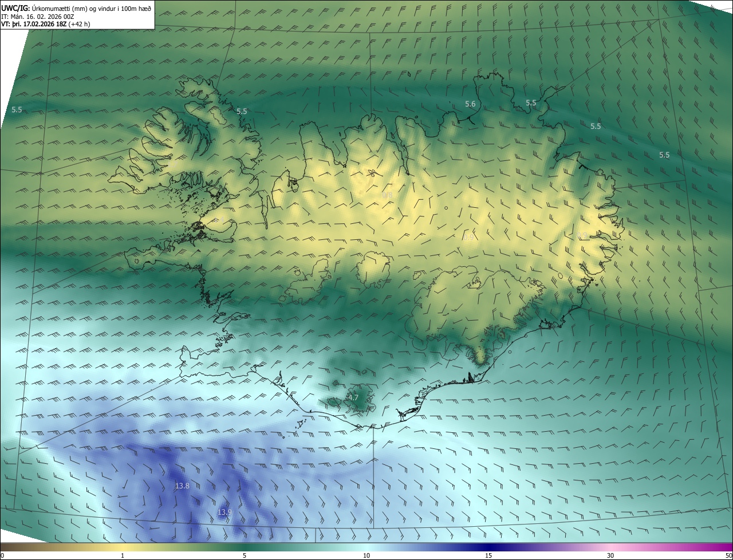Click the map title beginning 'UWC/IG: Úrkomumætti (mm)'
733x560 pixels.
click(76, 8)
